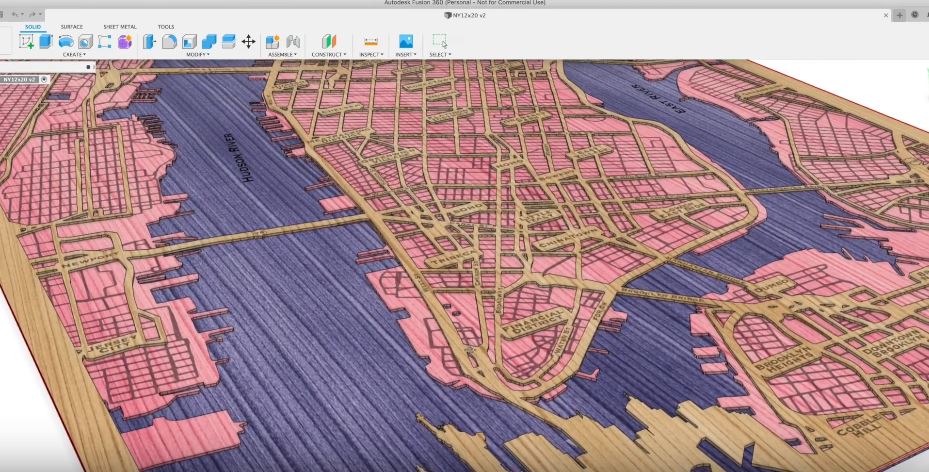
Task: Open the Construct dropdown menu
Action: pos(329,54)
